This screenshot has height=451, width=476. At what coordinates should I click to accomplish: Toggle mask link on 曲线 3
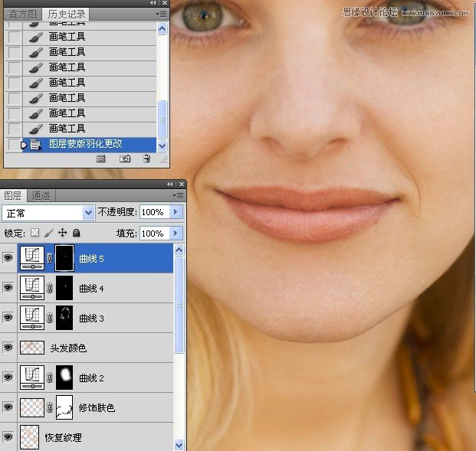50,318
